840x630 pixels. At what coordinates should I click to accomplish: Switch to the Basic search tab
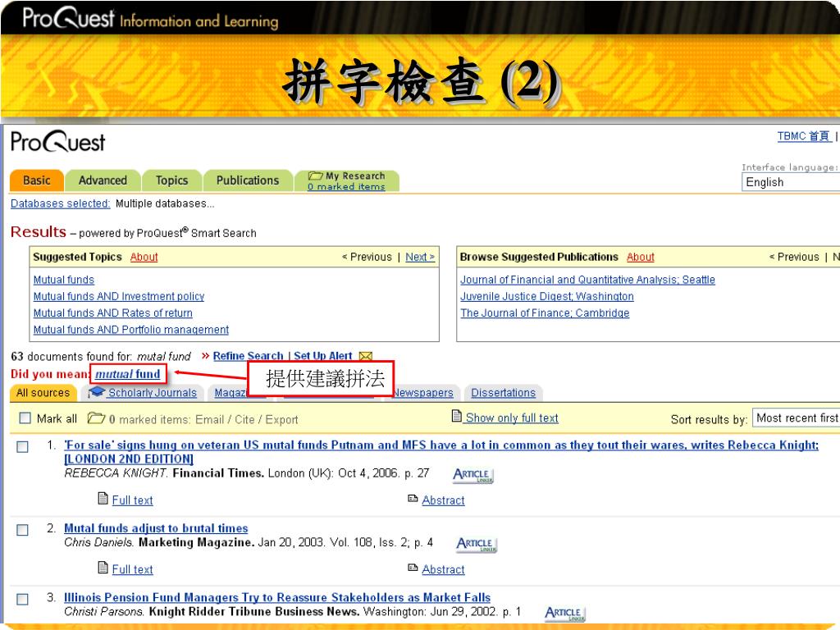(37, 180)
